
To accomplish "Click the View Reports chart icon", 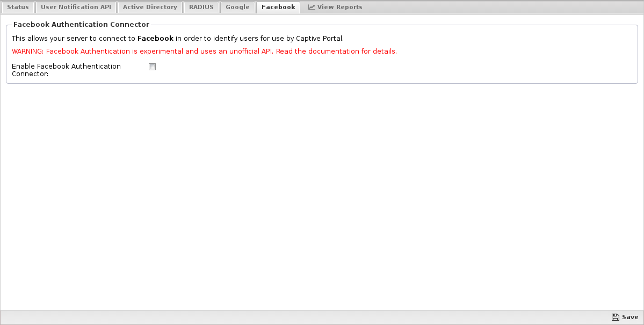I will pyautogui.click(x=312, y=7).
